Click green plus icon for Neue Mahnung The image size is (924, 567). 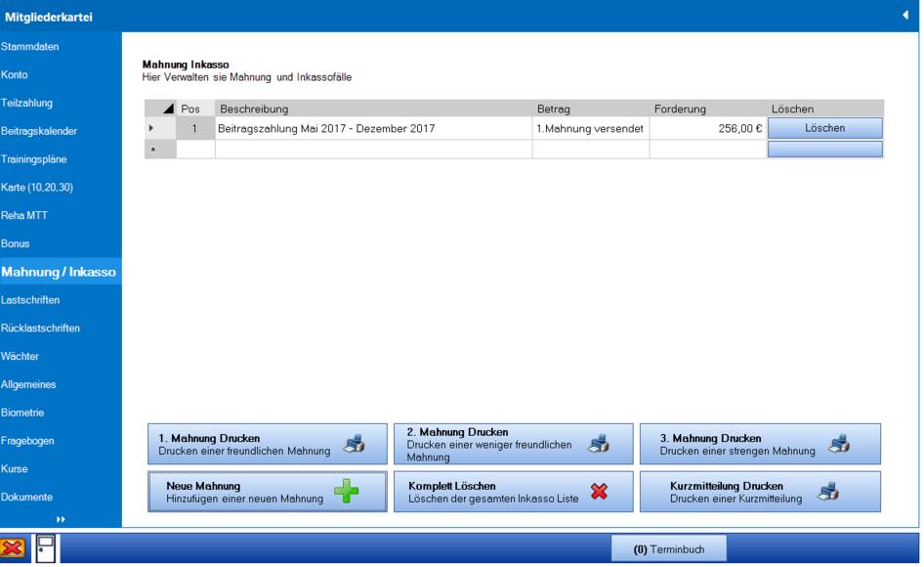(346, 492)
